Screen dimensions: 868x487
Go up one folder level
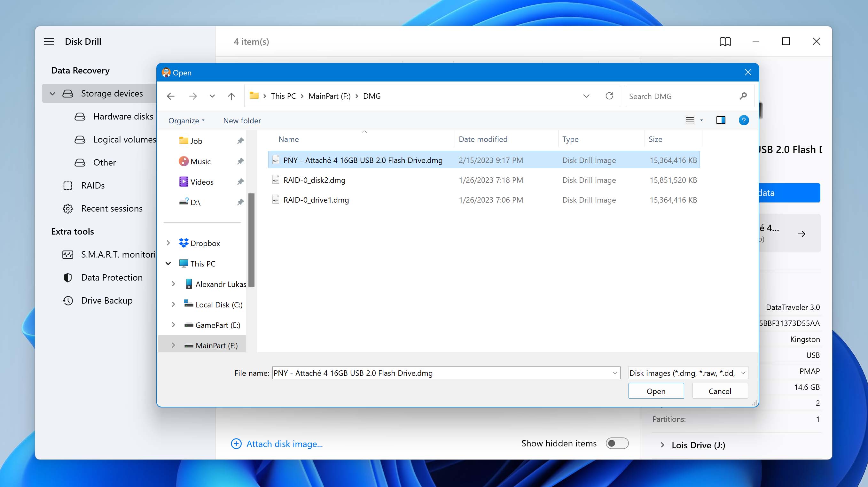[x=231, y=96]
